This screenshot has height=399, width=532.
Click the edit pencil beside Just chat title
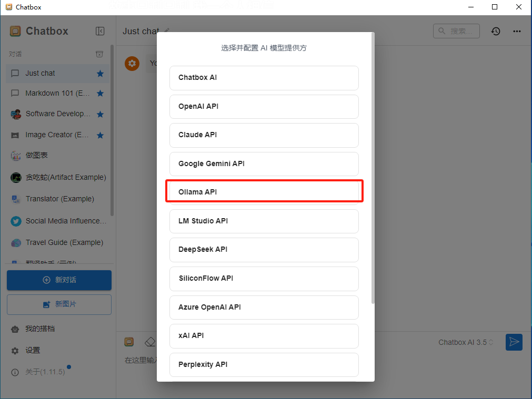tap(166, 30)
